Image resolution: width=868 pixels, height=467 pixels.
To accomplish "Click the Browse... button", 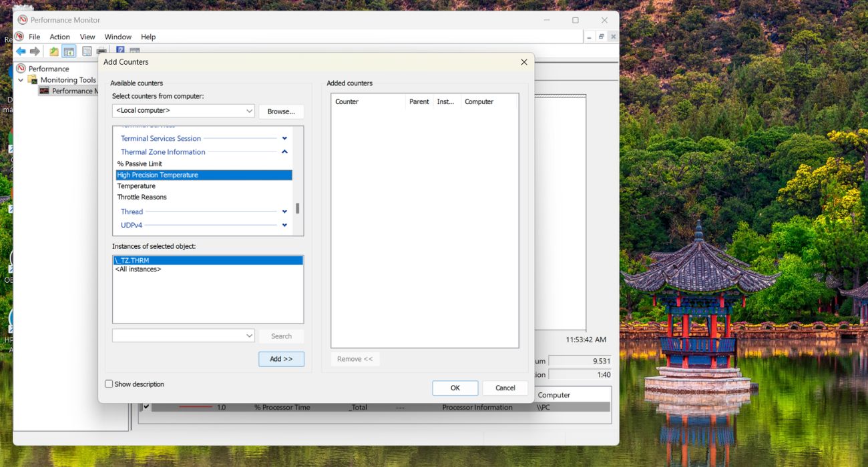I will [x=281, y=111].
